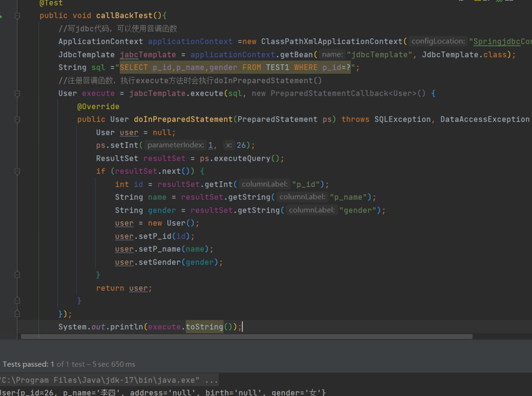Place cursor in the SELECT SQL string
The image size is (532, 396).
point(235,68)
